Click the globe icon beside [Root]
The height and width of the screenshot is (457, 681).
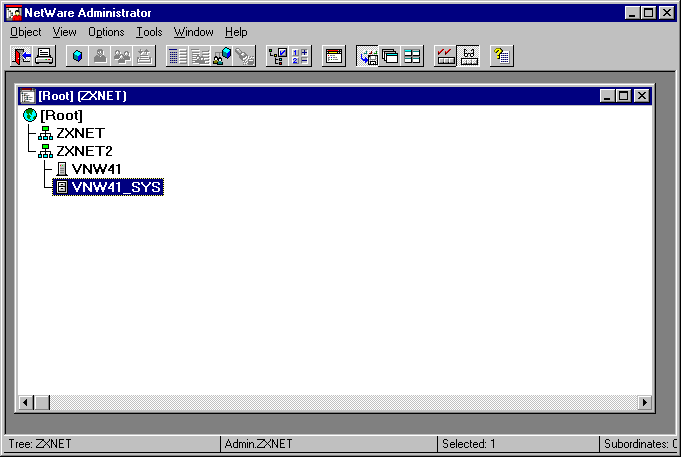point(30,115)
